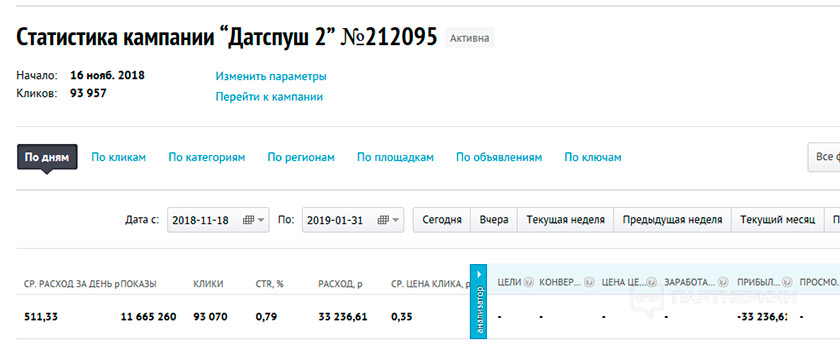Image resolution: width=840 pixels, height=363 pixels.
Task: Sort by СР. РАСХОД ЗА ДЕНЬ column header
Action: coord(72,284)
